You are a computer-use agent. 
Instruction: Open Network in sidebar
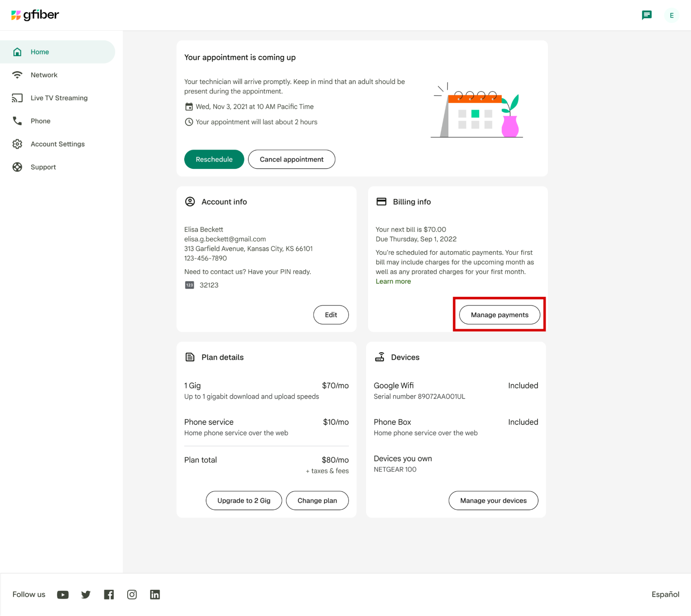click(x=57, y=75)
